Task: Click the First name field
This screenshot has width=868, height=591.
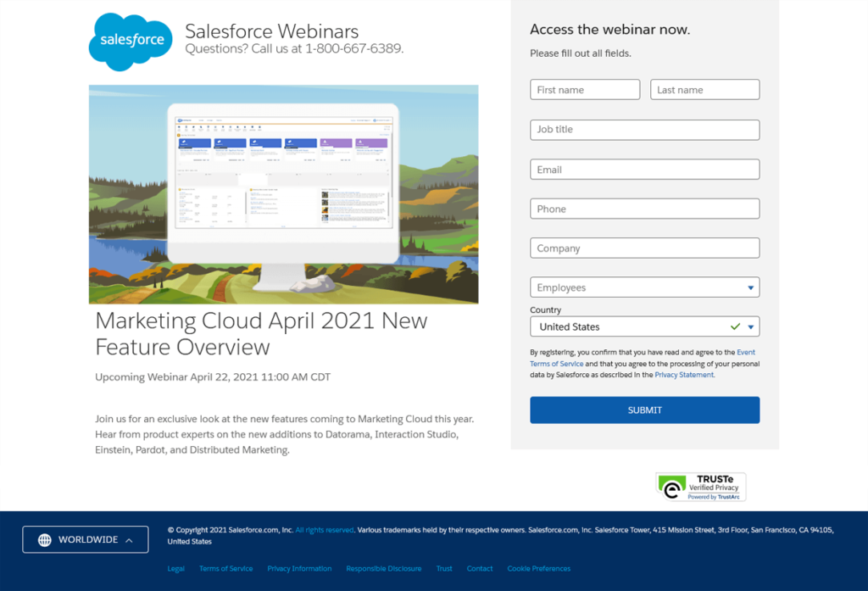Action: click(585, 90)
